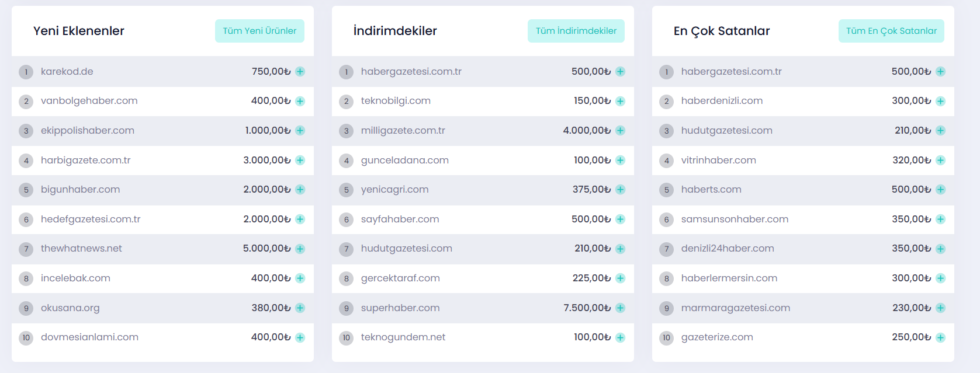Viewport: 980px width, 373px height.
Task: Add thewhatnews.net via its plus icon
Action: 300,249
